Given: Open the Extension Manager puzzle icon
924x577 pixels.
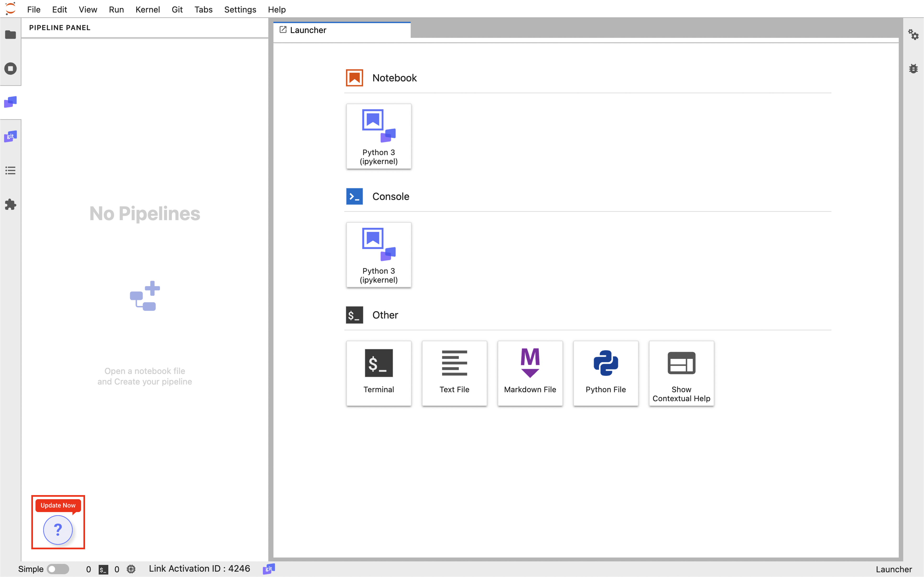Looking at the screenshot, I should (10, 204).
